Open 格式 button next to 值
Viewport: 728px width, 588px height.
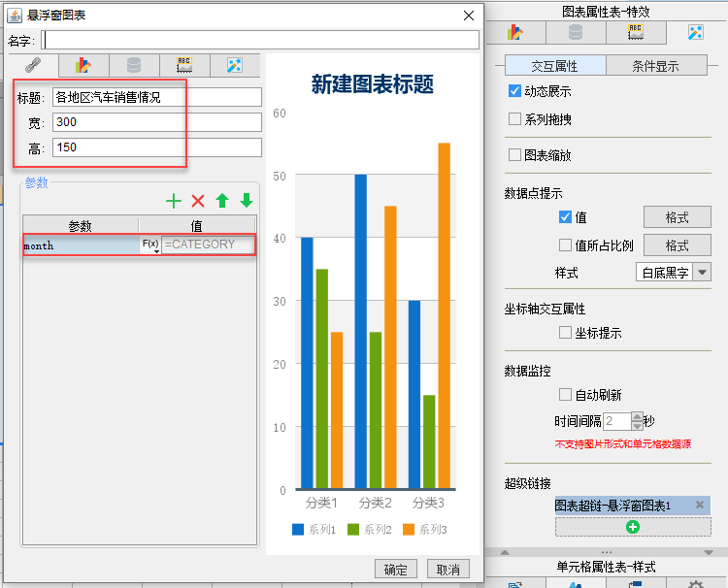(677, 216)
